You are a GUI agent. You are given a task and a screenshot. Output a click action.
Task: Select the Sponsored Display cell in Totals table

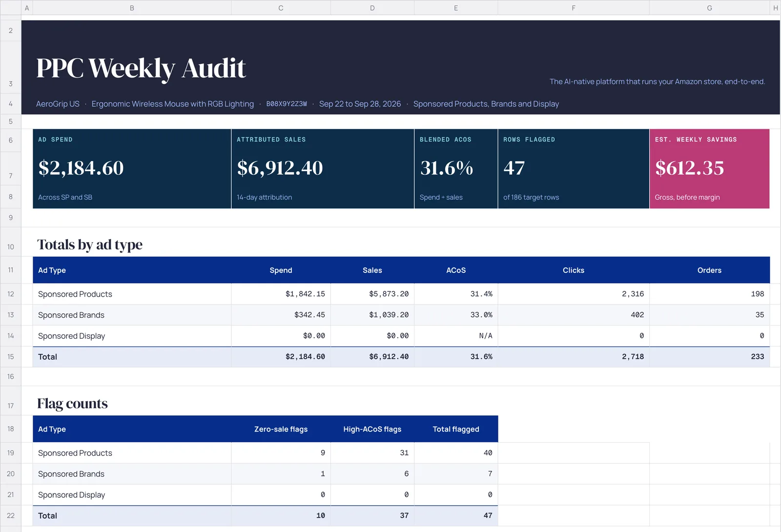pos(132,336)
